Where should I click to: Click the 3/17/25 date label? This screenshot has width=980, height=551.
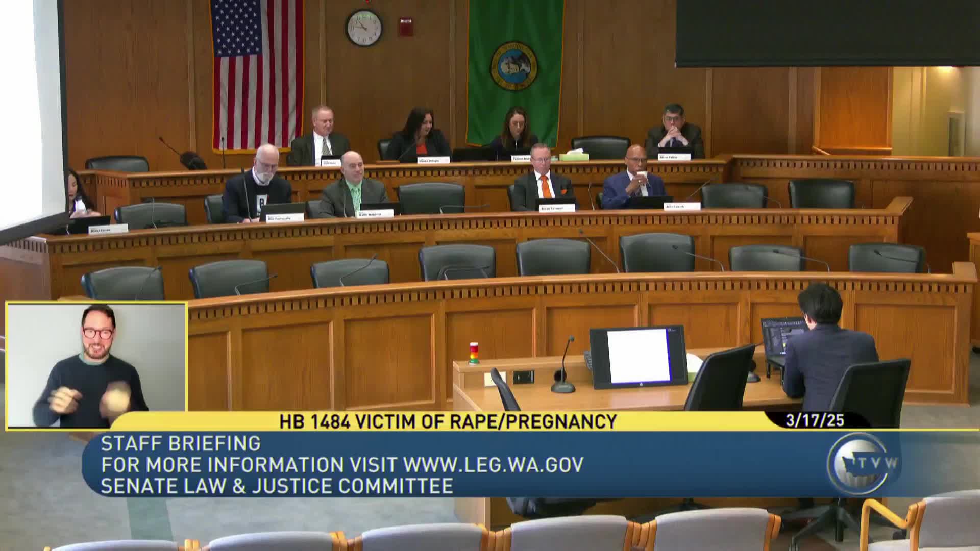(815, 420)
